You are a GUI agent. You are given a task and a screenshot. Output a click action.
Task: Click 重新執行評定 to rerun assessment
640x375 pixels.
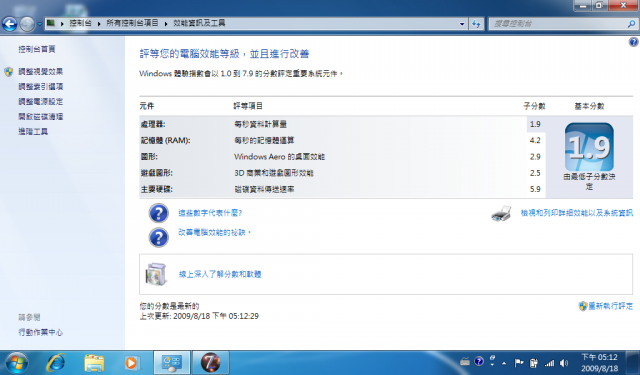point(611,306)
